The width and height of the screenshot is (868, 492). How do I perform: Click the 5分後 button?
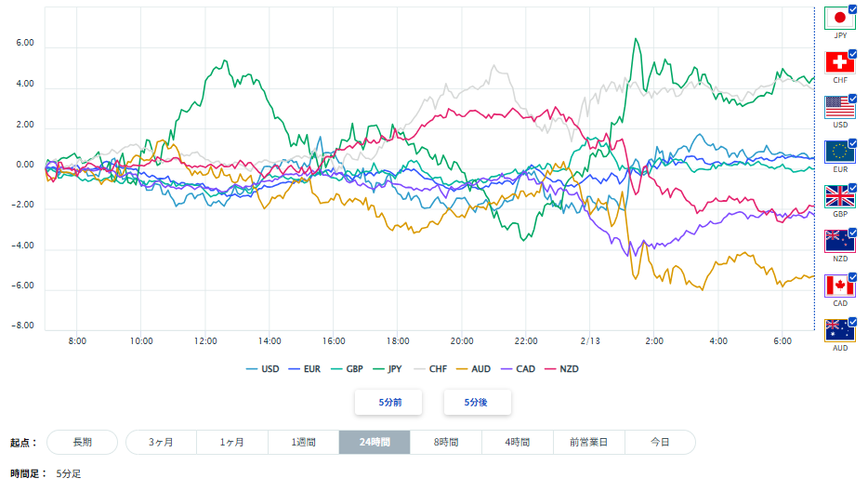477,402
